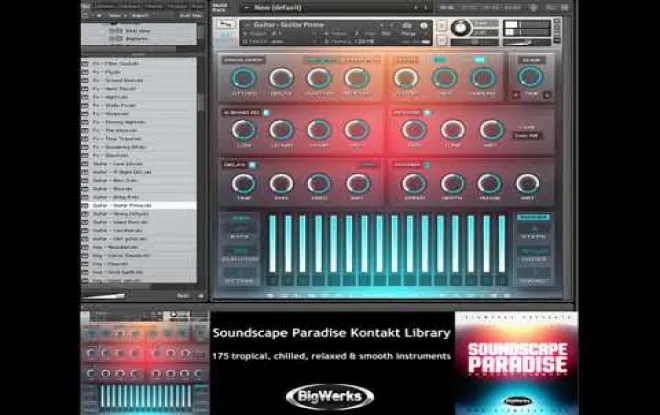This screenshot has height=415, width=660.
Task: Click the instrument name Guitar - Guitar Prime
Action: click(x=288, y=25)
